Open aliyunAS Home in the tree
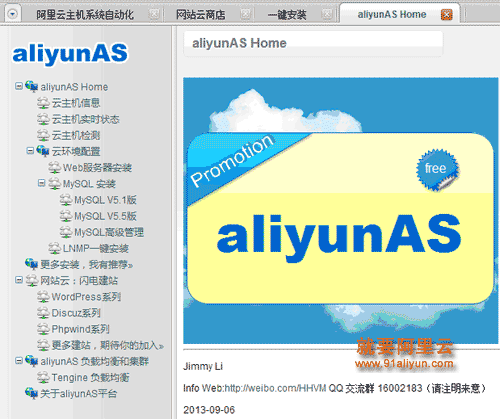Image resolution: width=500 pixels, height=419 pixels. (x=74, y=87)
